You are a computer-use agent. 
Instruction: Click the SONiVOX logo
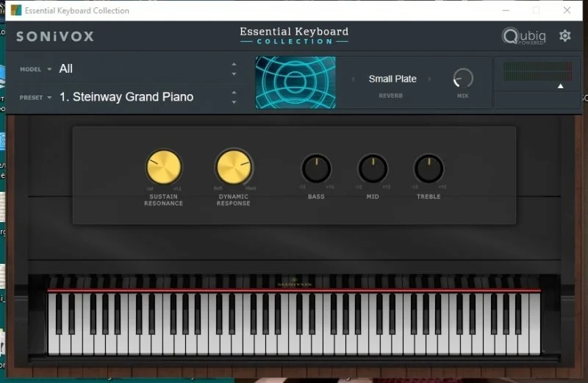coord(54,36)
